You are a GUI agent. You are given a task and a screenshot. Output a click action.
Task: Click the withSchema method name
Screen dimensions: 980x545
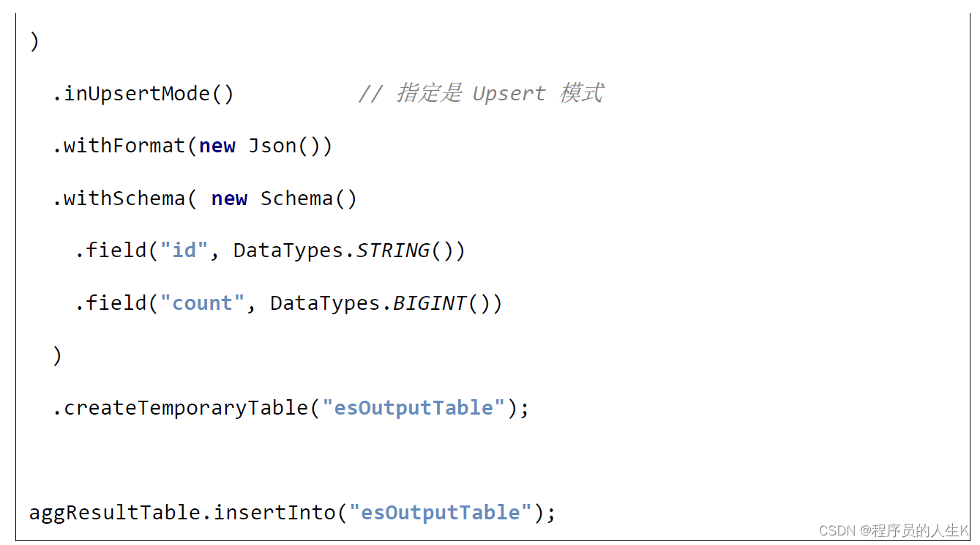(124, 199)
